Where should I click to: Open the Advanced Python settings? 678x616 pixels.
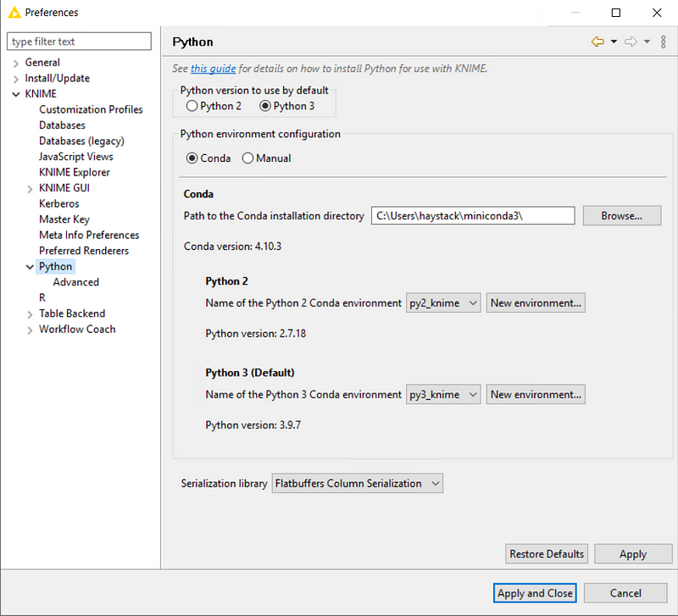point(76,282)
